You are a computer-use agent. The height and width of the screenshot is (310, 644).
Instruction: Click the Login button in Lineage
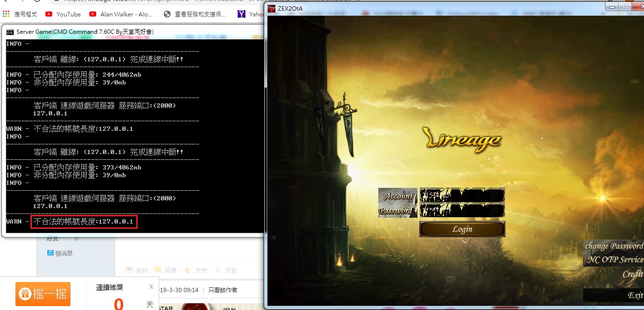click(462, 229)
